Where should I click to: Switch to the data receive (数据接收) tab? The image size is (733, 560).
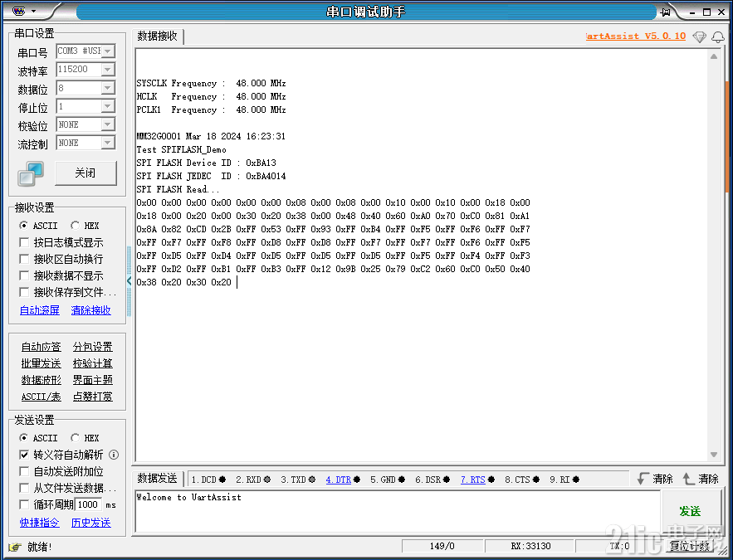pyautogui.click(x=158, y=37)
